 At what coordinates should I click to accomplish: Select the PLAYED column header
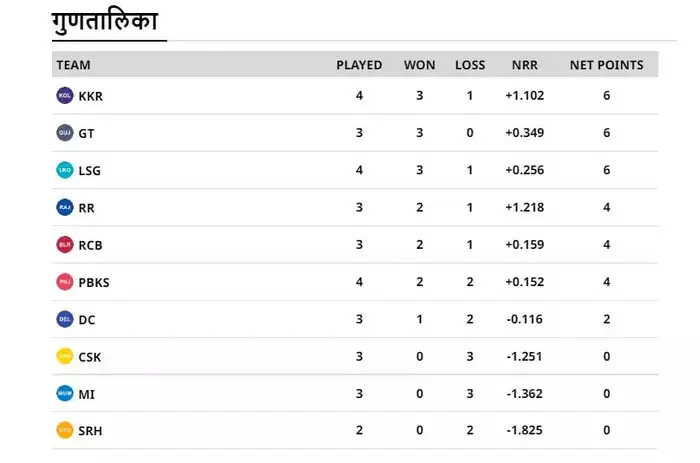coord(359,65)
